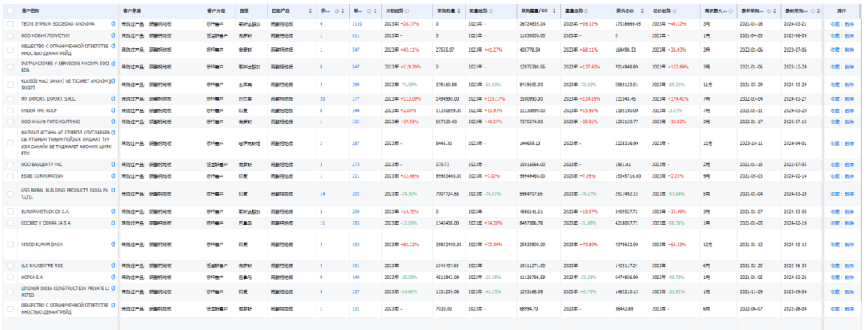
Task: Open purchase count 1110 link for TECNI GYPSUM
Action: [357, 24]
